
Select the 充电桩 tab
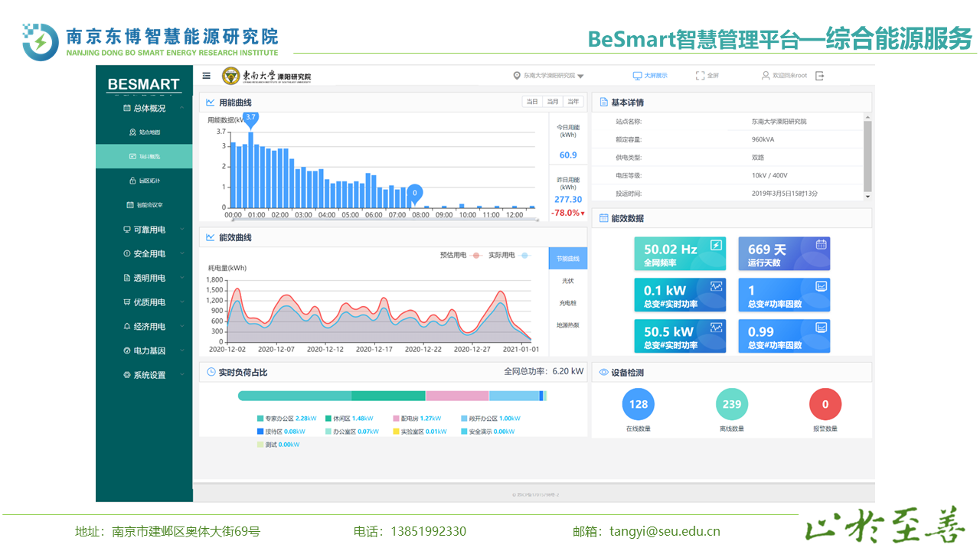click(568, 303)
